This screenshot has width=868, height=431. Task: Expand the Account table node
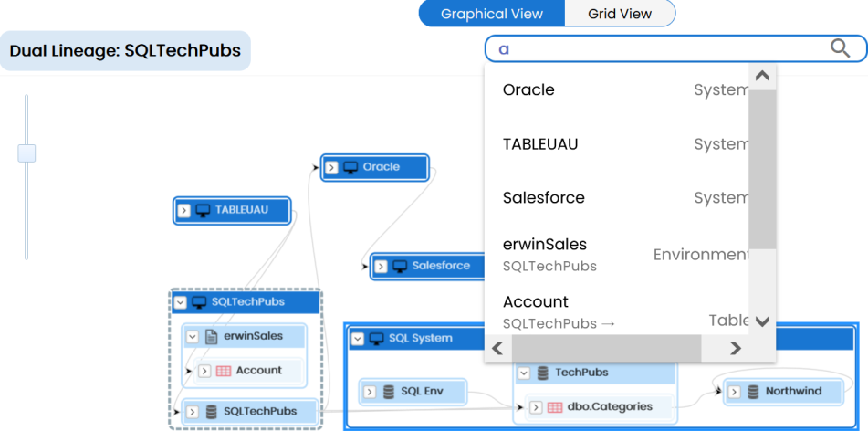pyautogui.click(x=204, y=371)
